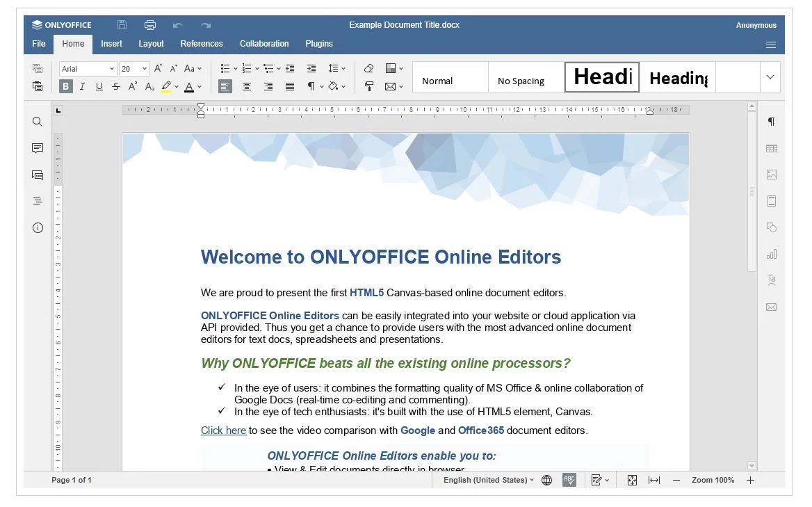This screenshot has height=507, width=812.
Task: Click Fit to page icon
Action: click(x=632, y=480)
